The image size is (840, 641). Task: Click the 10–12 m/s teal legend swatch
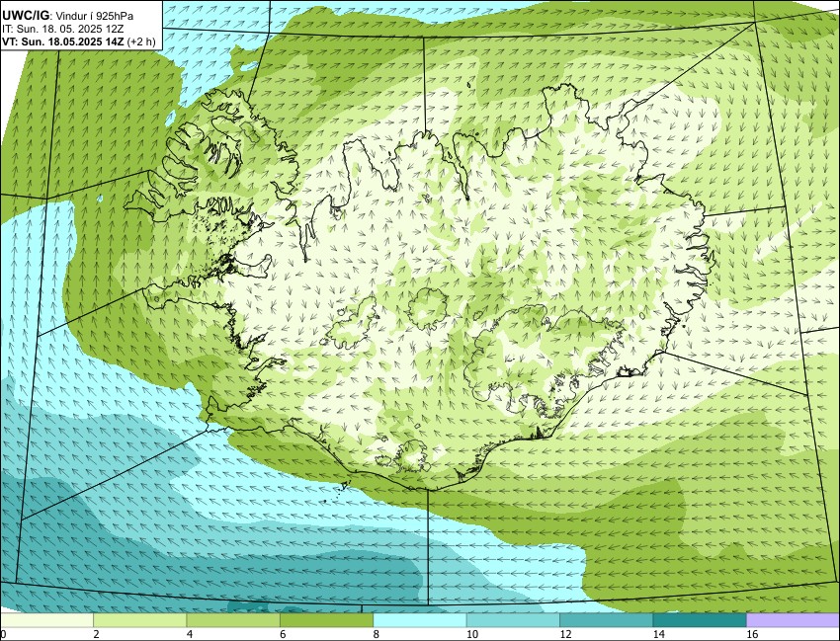tap(513, 620)
